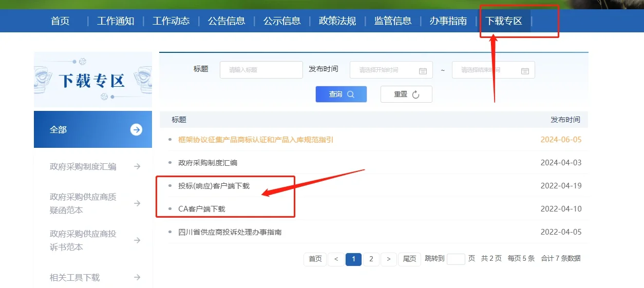This screenshot has height=288, width=644.
Task: Open the 政府采购制度汇编 sidebar category
Action: (83, 166)
